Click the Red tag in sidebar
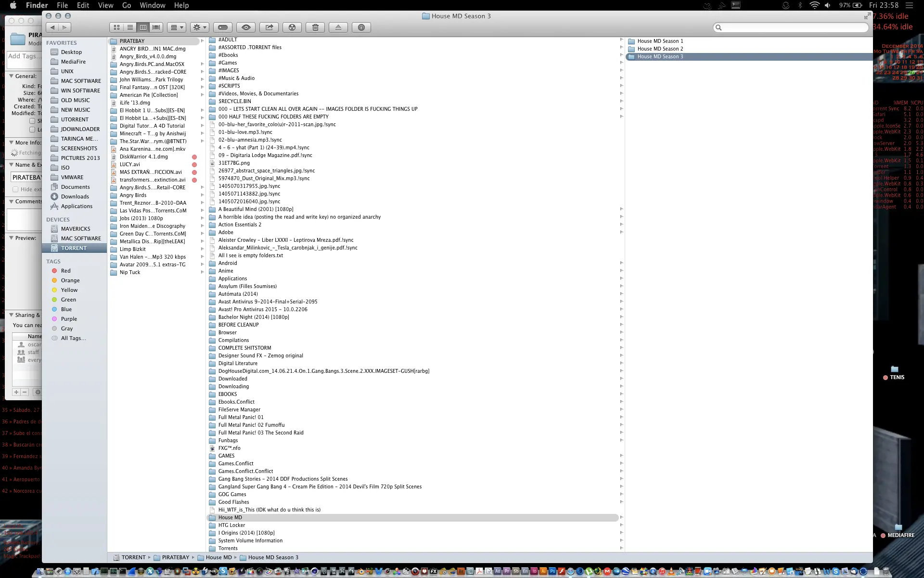This screenshot has height=578, width=924. coord(65,271)
